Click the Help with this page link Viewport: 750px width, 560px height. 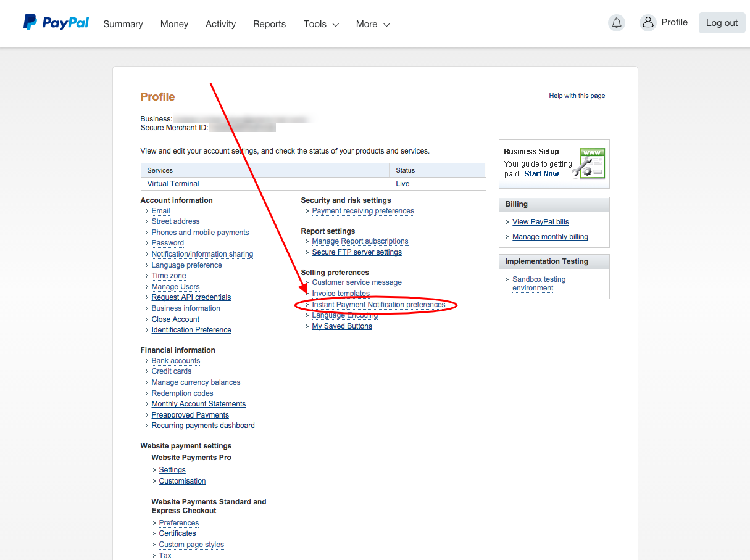click(577, 96)
